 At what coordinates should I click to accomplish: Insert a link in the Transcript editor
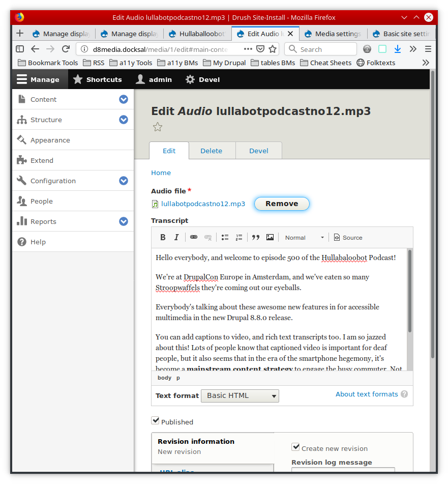click(x=194, y=237)
